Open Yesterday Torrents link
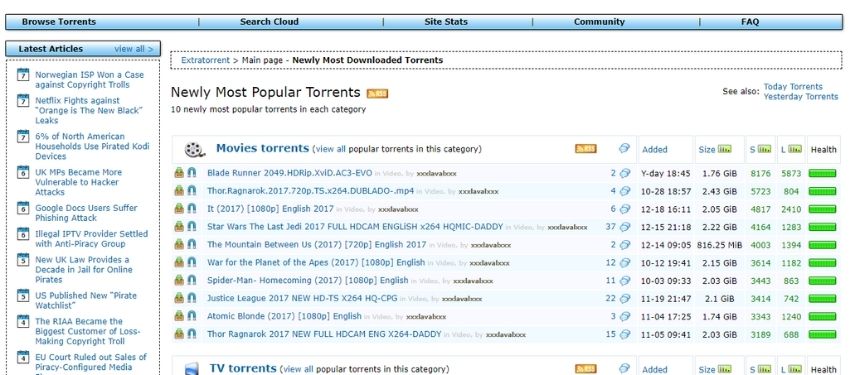Viewport: 850px width, 375px height. 801,96
